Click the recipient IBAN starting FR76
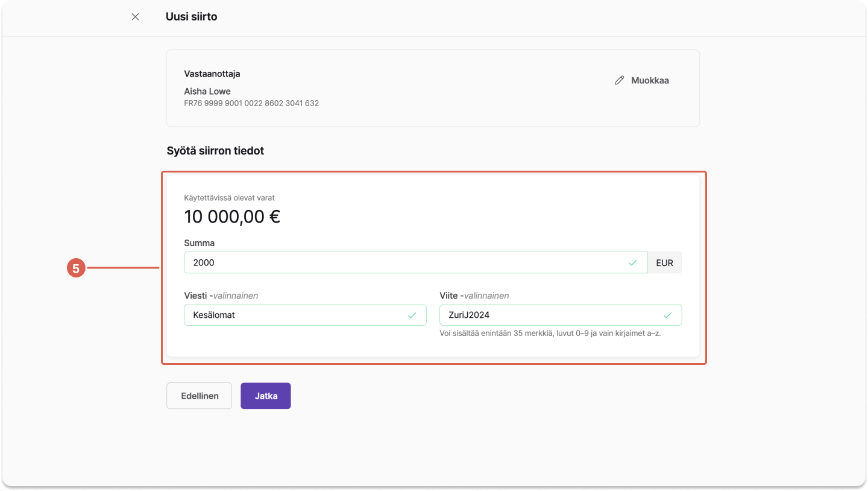This screenshot has width=868, height=491. (251, 103)
